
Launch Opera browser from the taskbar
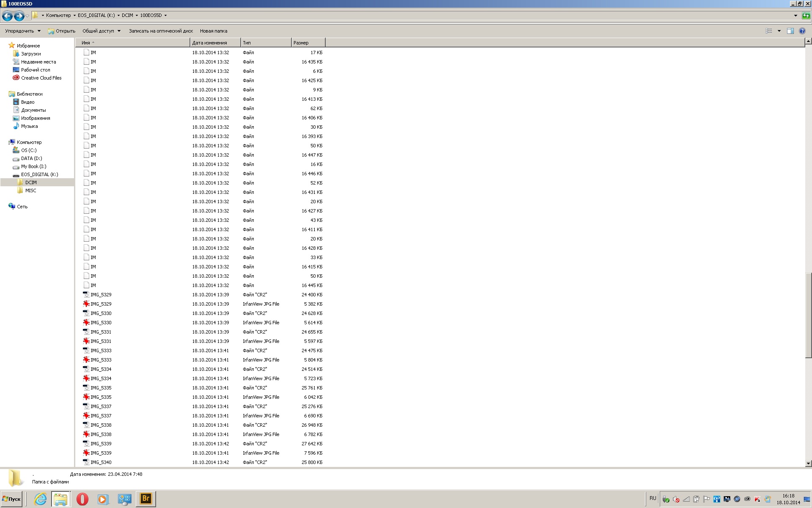(82, 499)
